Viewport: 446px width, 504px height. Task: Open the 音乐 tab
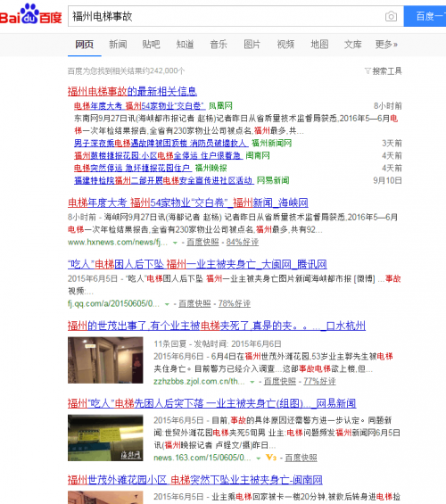tap(219, 45)
